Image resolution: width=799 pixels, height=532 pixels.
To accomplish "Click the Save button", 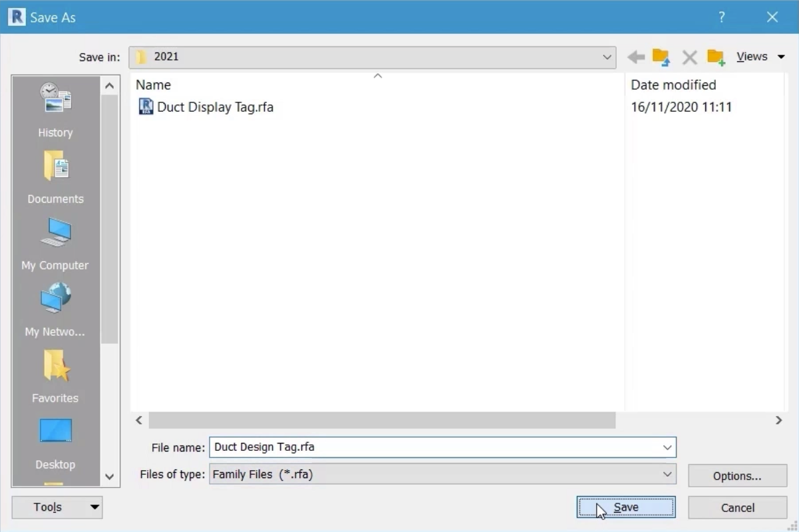I will pos(626,507).
